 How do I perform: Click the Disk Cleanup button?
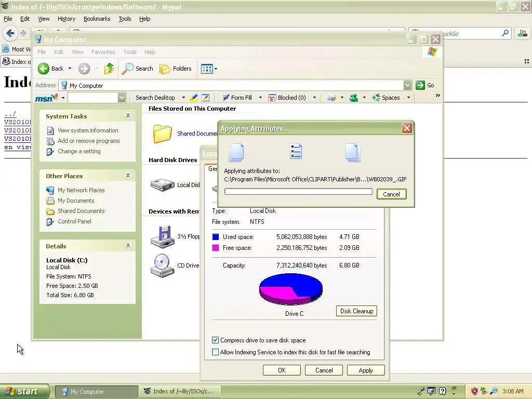356,311
